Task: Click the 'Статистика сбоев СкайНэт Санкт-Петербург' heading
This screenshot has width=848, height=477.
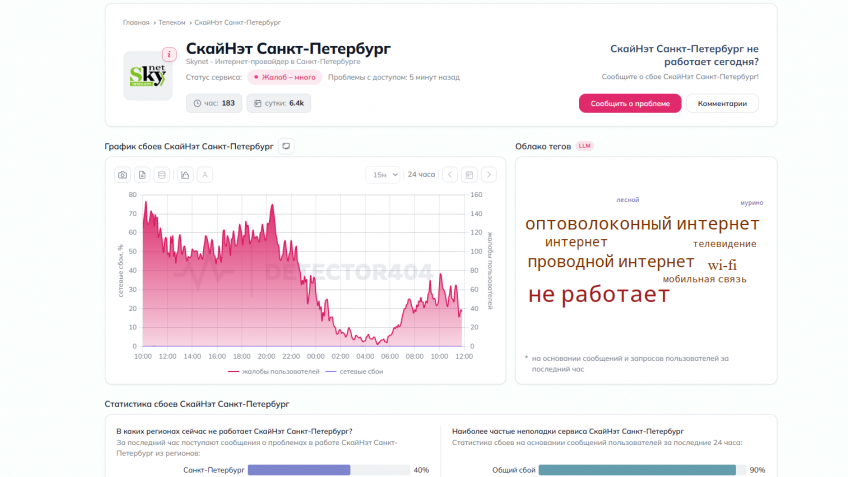Action: [x=197, y=404]
